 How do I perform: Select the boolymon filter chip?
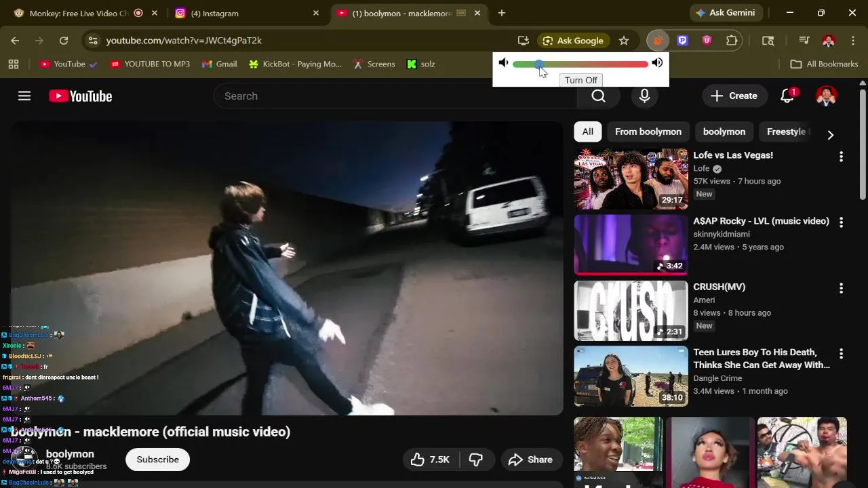724,131
